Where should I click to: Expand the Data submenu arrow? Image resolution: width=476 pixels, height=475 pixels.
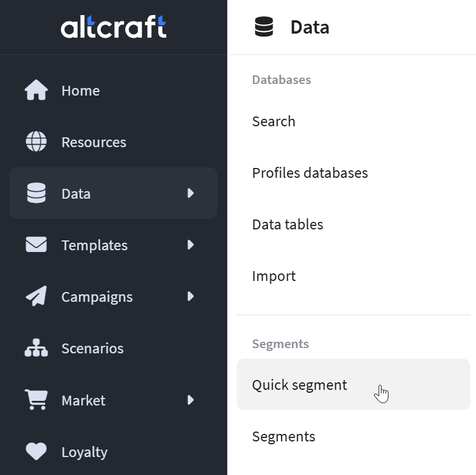click(190, 193)
